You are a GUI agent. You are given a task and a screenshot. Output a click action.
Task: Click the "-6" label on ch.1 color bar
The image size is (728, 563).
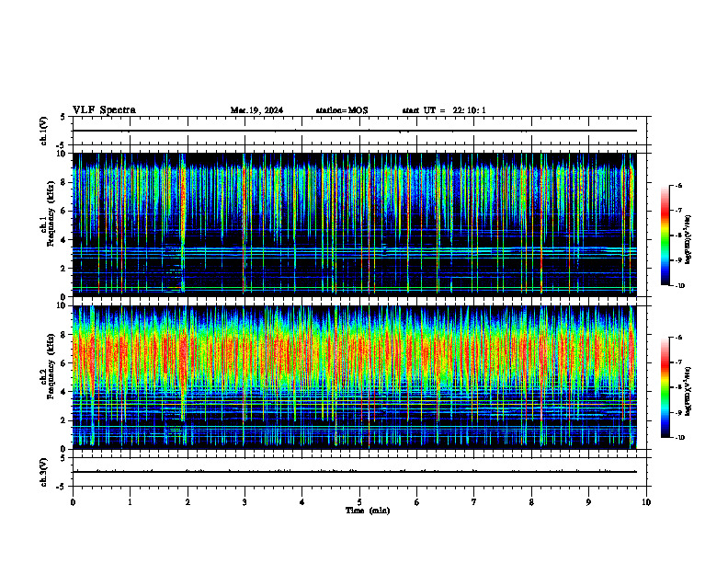tap(678, 186)
